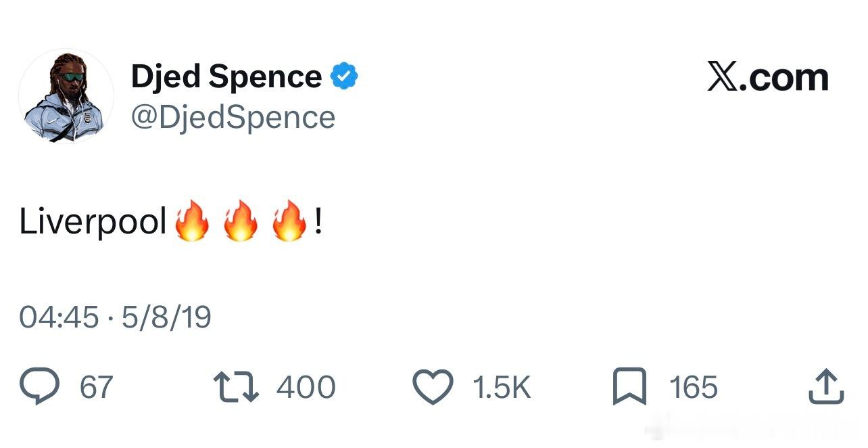The width and height of the screenshot is (868, 448).
Task: Click the 67 replies count
Action: [x=97, y=388]
